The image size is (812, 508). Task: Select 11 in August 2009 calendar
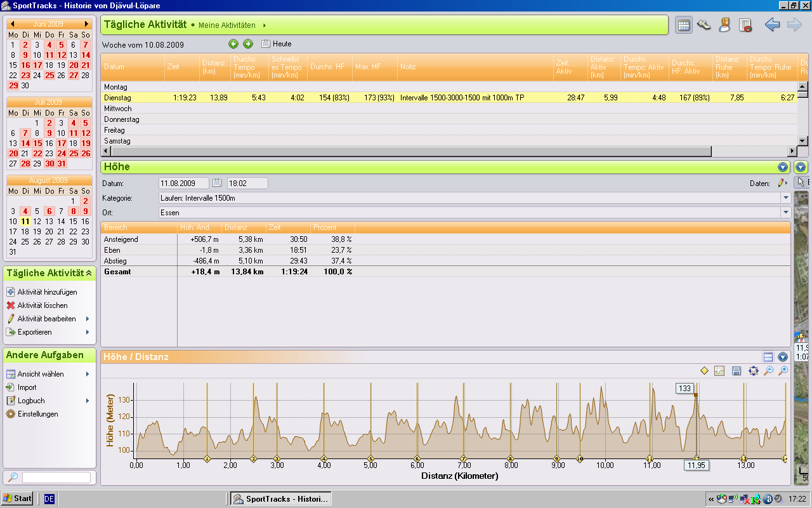[x=25, y=222]
